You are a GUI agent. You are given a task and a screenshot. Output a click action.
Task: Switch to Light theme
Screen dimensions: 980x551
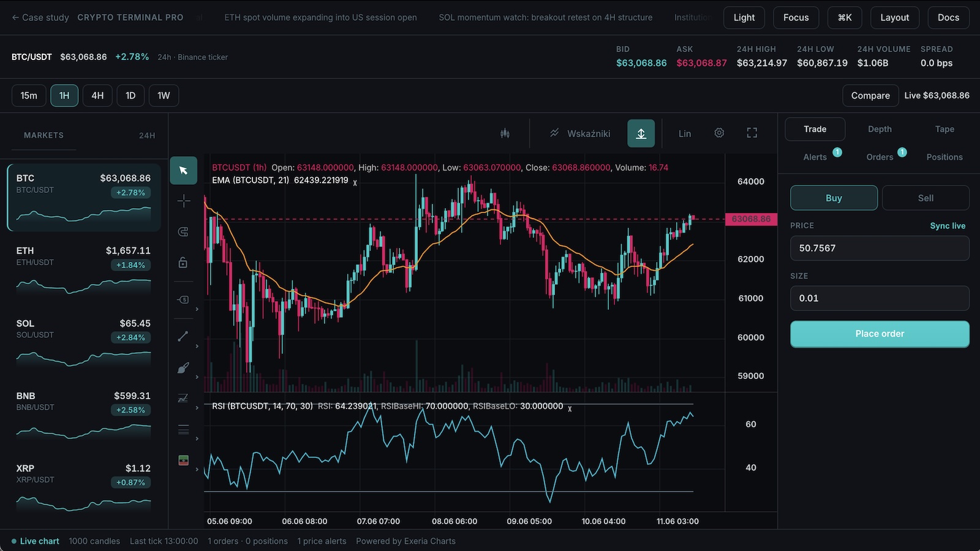tap(744, 18)
